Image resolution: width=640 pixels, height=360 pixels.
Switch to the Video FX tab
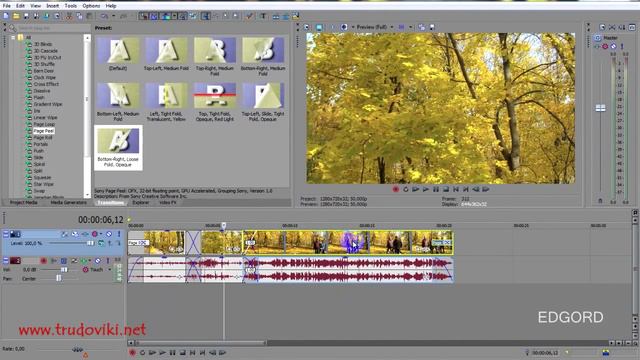pos(168,202)
